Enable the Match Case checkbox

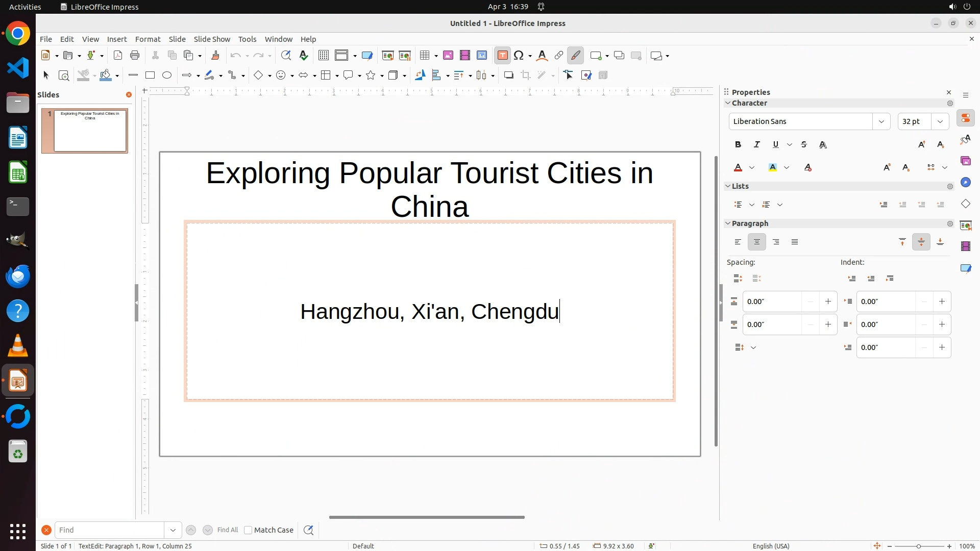(248, 530)
